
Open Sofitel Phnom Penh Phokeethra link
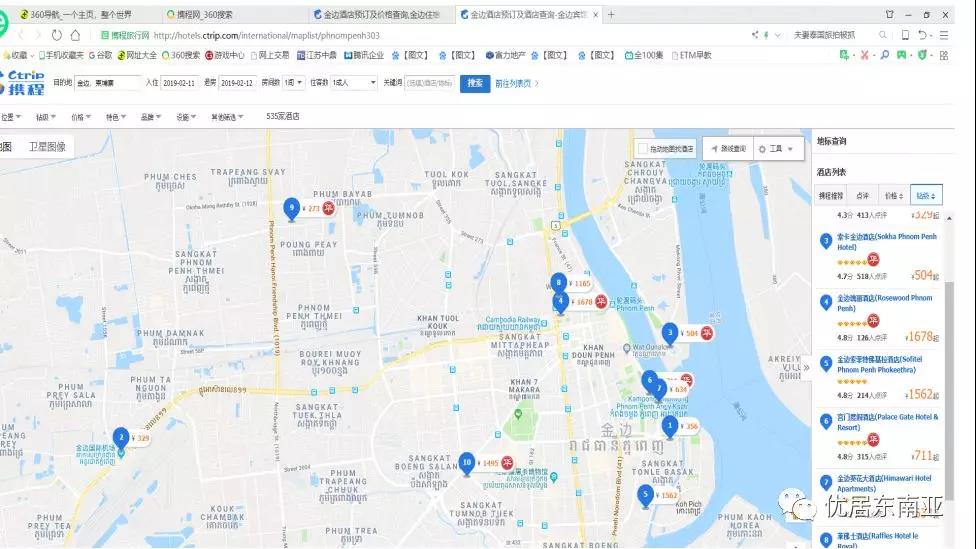[x=879, y=364]
